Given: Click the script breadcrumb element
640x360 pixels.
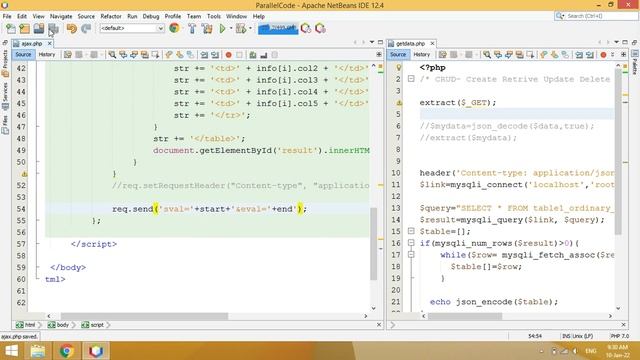Looking at the screenshot, I should click(93, 325).
